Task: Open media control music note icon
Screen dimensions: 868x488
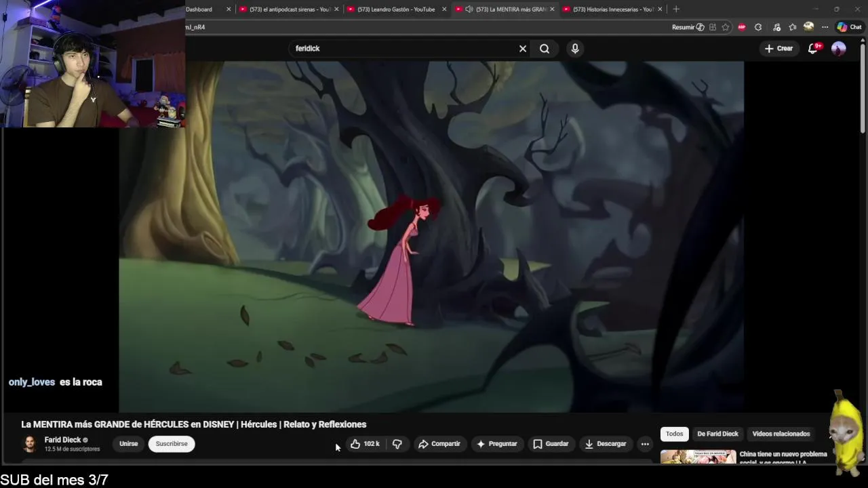Action: click(776, 27)
